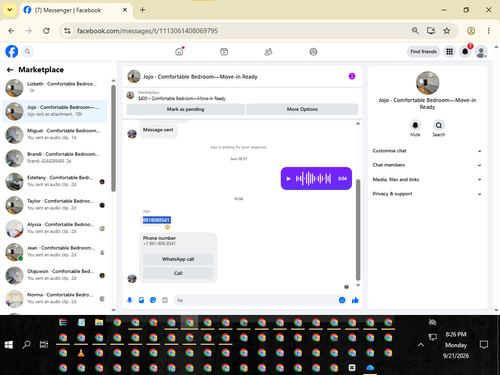Open the Facebook home logo
The width and height of the screenshot is (500, 375).
click(x=12, y=51)
